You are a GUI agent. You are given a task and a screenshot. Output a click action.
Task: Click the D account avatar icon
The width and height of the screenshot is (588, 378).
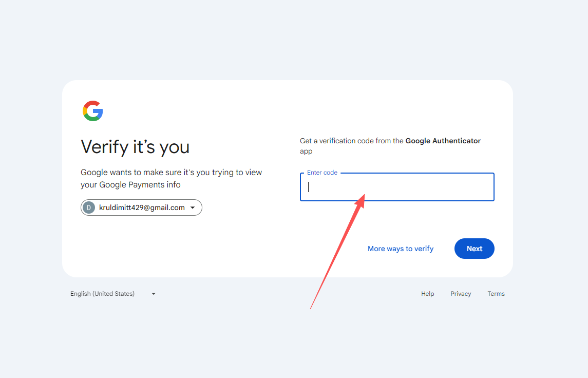89,207
